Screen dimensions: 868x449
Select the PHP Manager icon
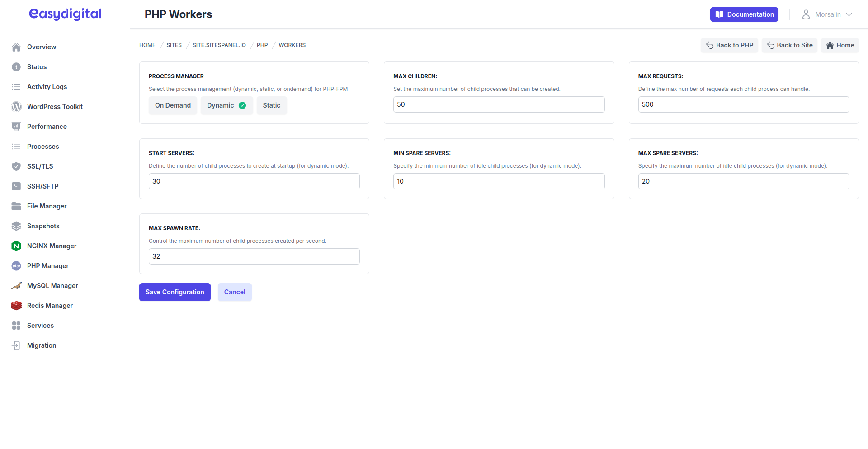16,265
